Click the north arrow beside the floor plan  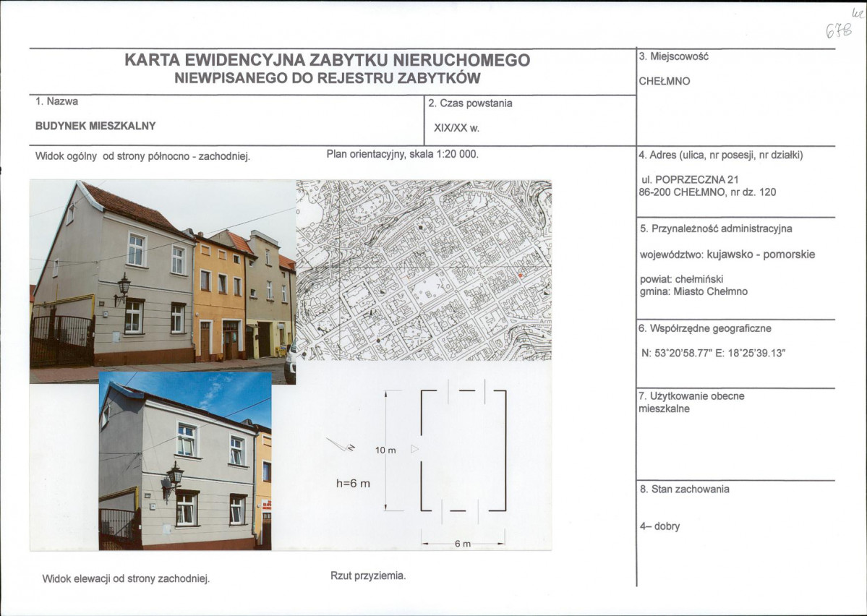[341, 445]
